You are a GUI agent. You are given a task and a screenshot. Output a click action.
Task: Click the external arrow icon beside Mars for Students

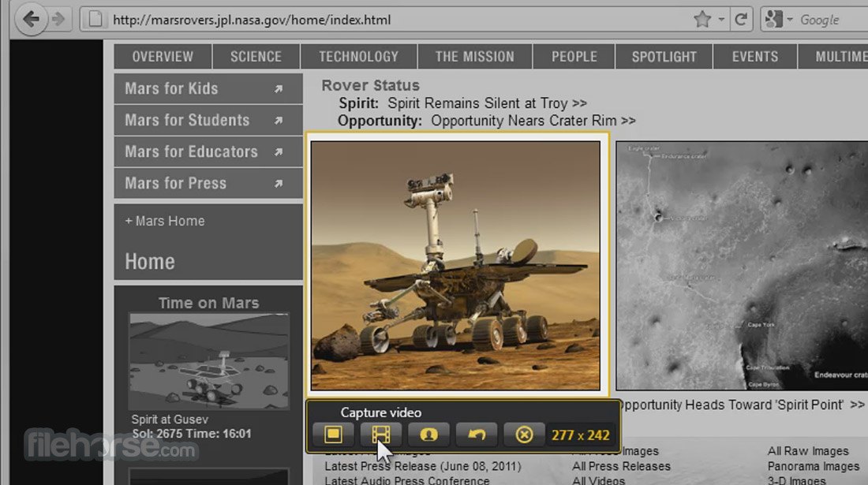(x=279, y=120)
